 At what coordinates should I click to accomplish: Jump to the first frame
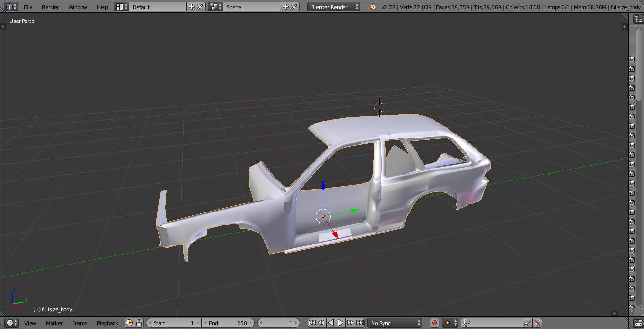tap(312, 323)
